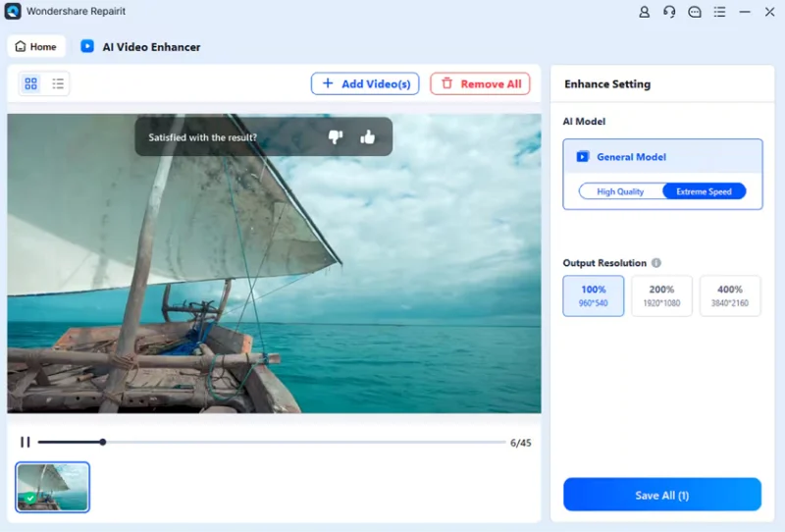Choose High Quality mode
The height and width of the screenshot is (532, 785).
point(620,191)
